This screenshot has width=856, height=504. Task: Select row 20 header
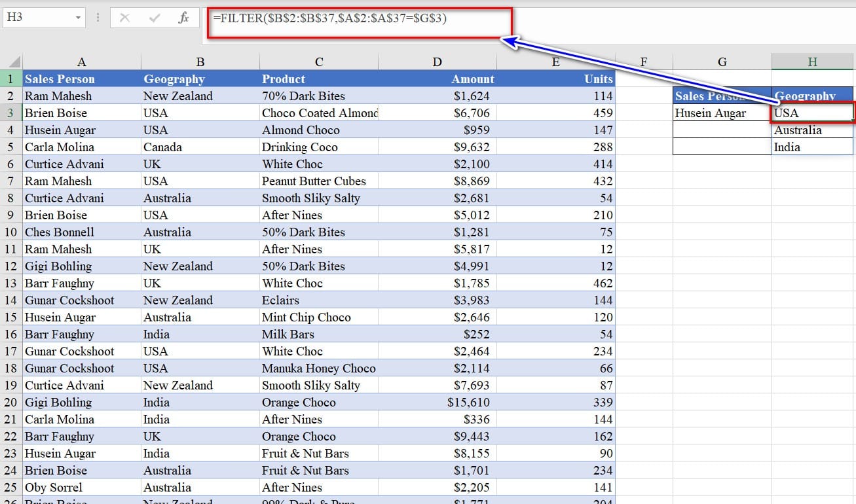[x=11, y=403]
